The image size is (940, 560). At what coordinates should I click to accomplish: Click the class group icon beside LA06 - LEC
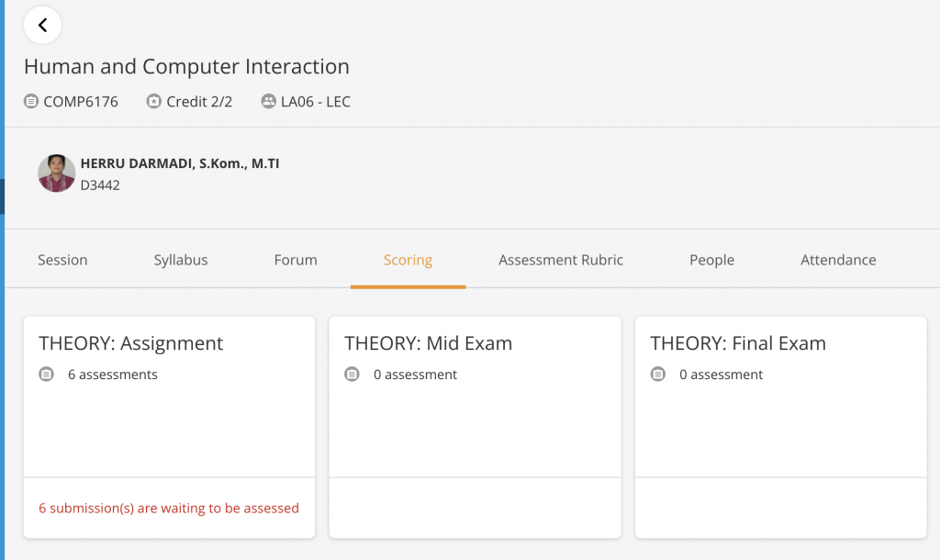point(269,101)
